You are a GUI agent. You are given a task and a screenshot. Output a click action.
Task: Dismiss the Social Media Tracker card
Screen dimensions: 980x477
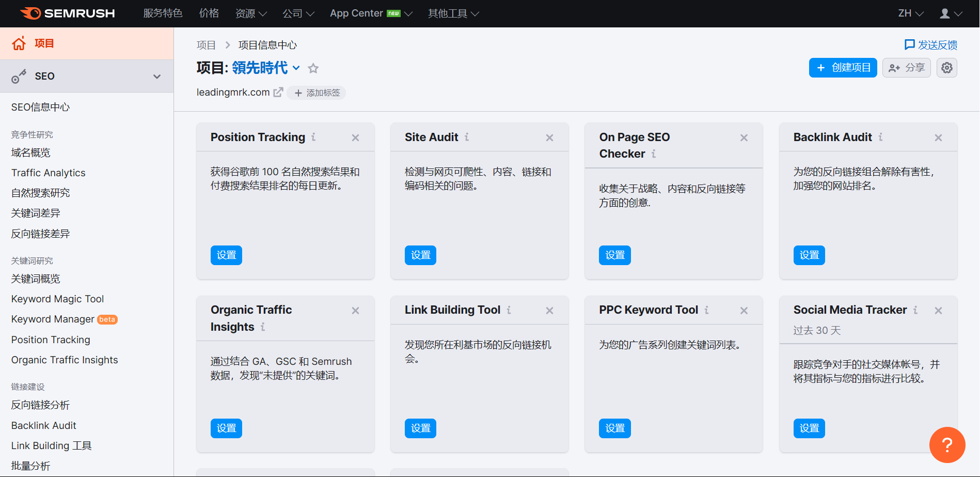[938, 311]
